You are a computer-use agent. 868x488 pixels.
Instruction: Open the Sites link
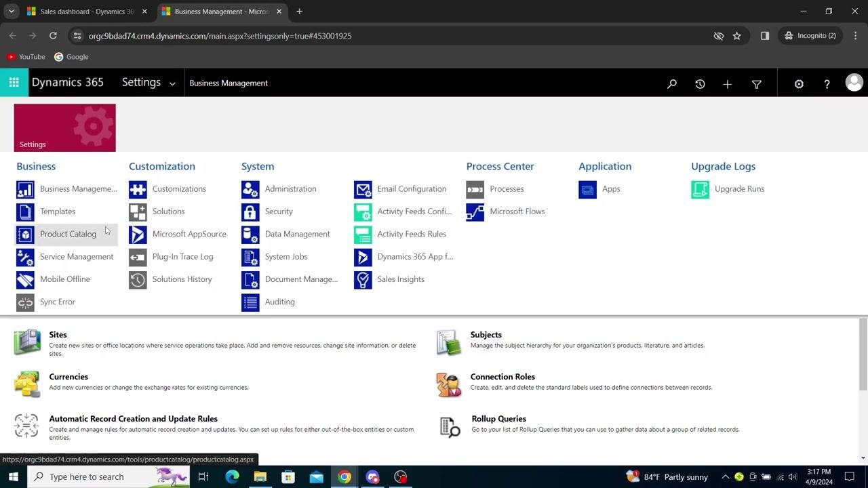[58, 335]
